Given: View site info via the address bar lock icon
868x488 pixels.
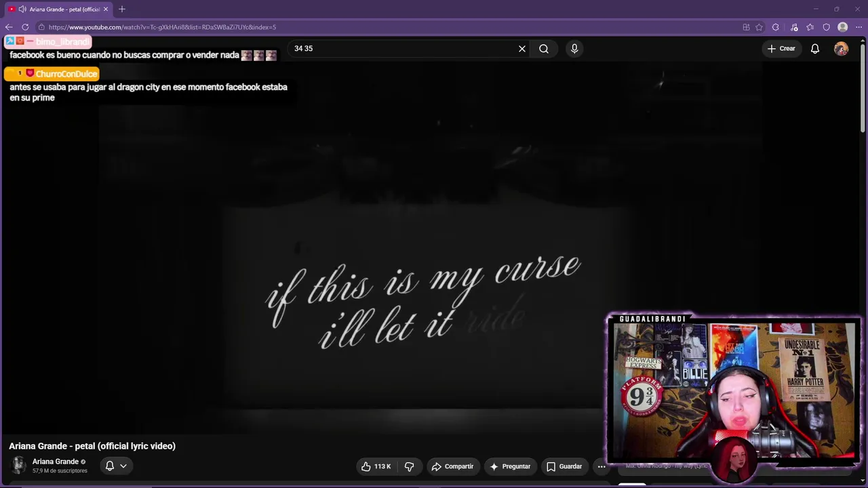Looking at the screenshot, I should click(x=41, y=27).
